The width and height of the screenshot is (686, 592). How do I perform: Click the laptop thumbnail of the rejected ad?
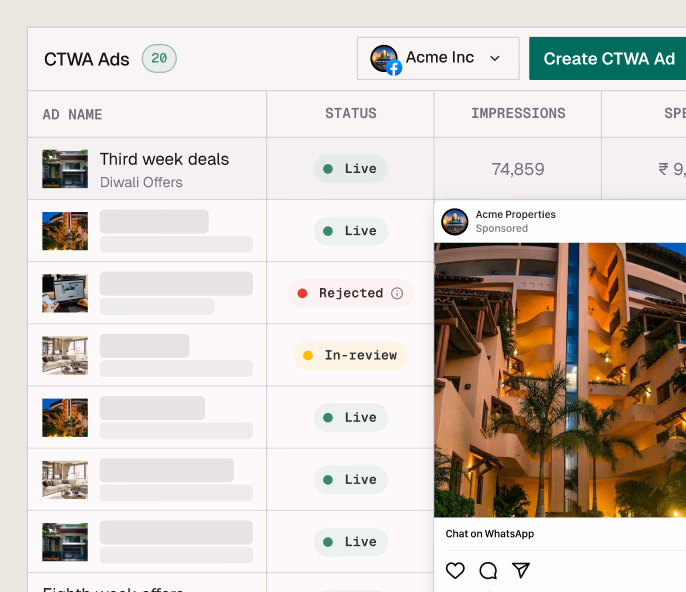65,293
